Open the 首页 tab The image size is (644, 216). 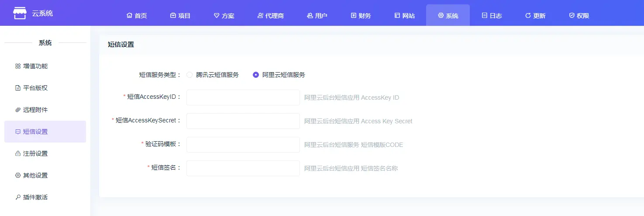(x=137, y=15)
